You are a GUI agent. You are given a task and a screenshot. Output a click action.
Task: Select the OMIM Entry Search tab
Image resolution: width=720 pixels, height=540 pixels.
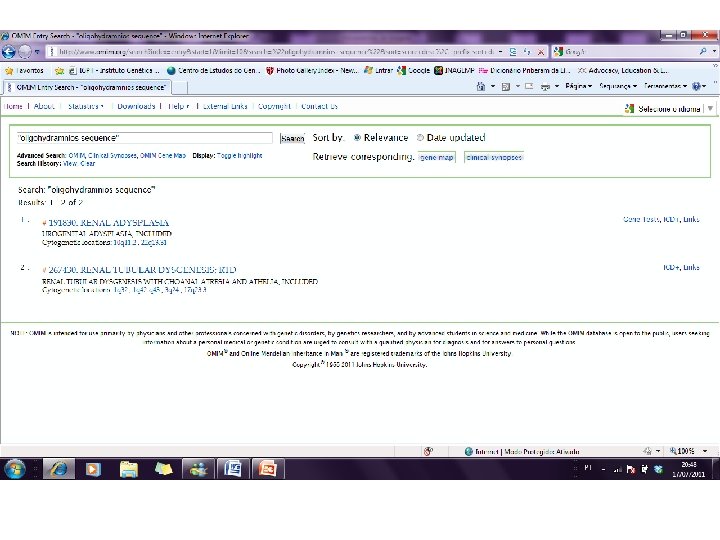coord(86,87)
